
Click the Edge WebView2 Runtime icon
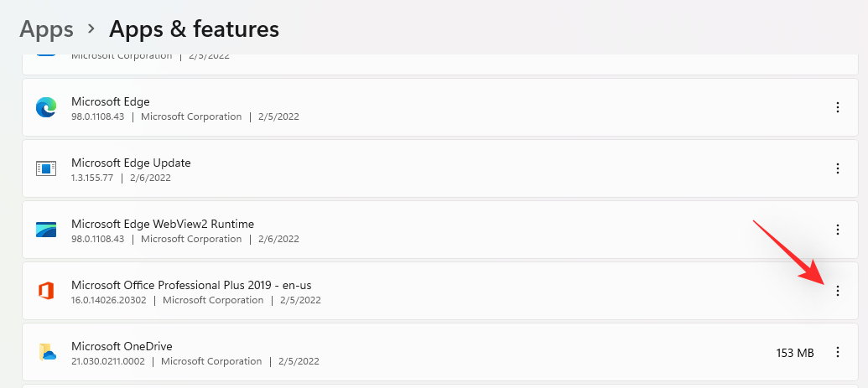tap(45, 230)
